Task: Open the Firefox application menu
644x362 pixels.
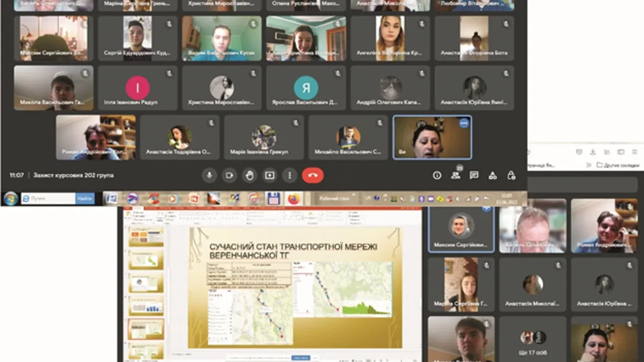Action: (634, 152)
